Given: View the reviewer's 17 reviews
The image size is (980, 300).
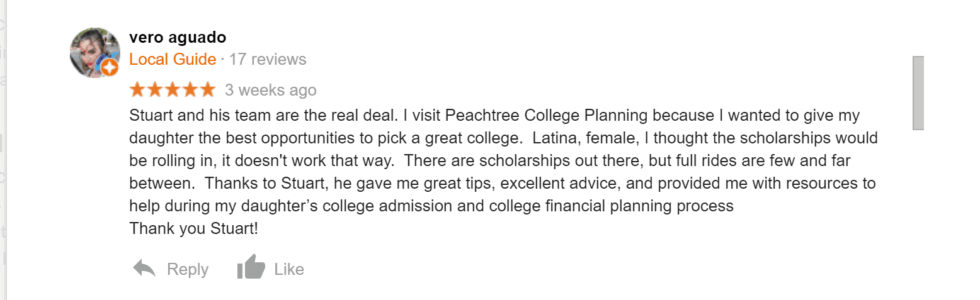Looking at the screenshot, I should coord(268,60).
